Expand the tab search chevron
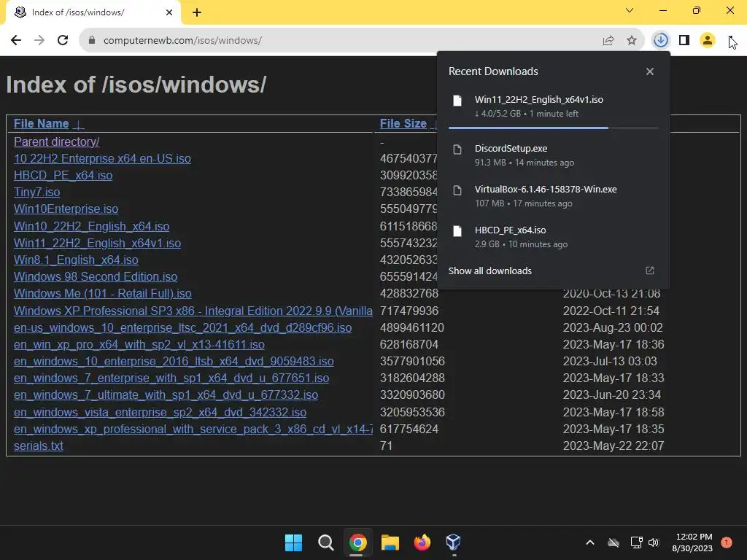This screenshot has height=560, width=747. (630, 10)
